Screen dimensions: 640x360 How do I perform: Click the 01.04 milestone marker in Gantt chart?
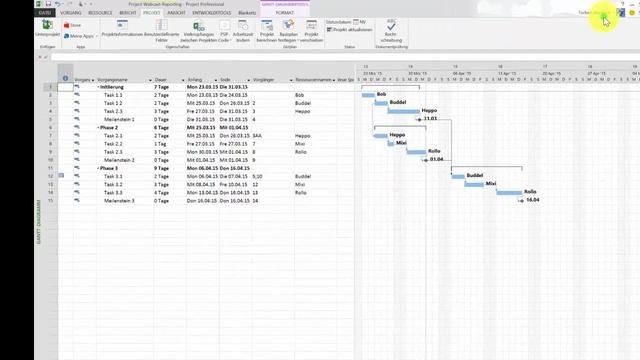pos(425,160)
